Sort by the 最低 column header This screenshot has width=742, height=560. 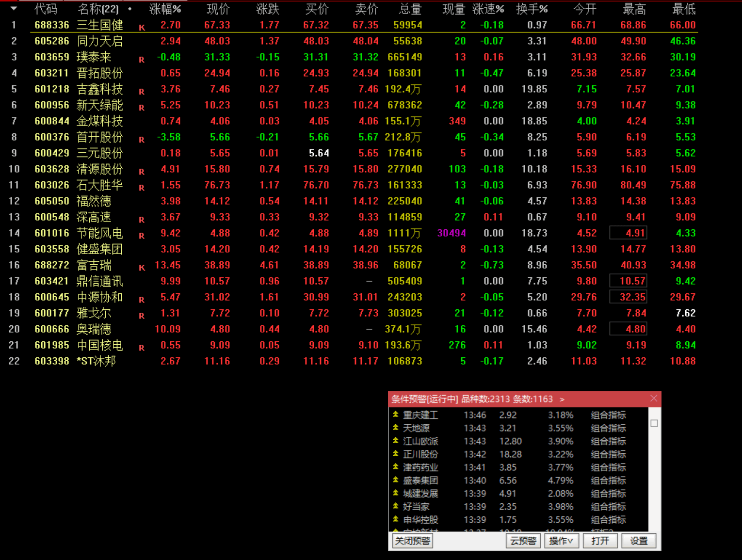pyautogui.click(x=684, y=9)
